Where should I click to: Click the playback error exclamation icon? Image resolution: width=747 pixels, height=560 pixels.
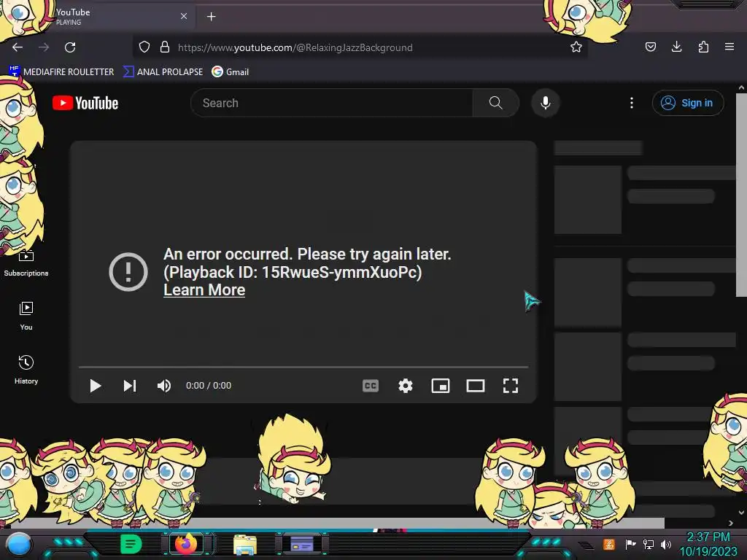[x=128, y=272]
